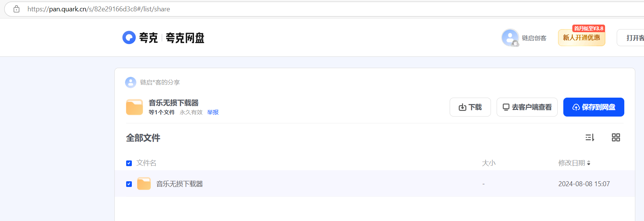Open the 链启创客 user avatar
This screenshot has height=221, width=644.
click(510, 38)
